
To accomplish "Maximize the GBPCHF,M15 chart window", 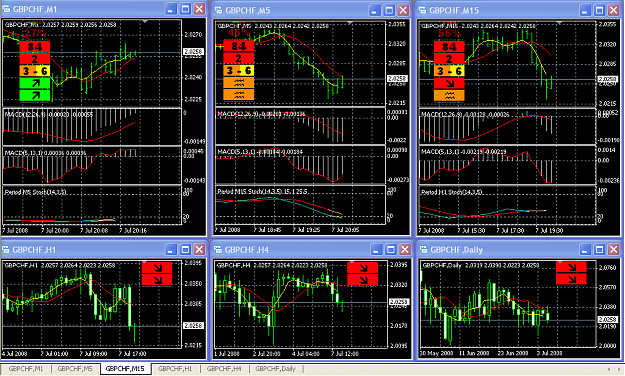I will tap(599, 10).
